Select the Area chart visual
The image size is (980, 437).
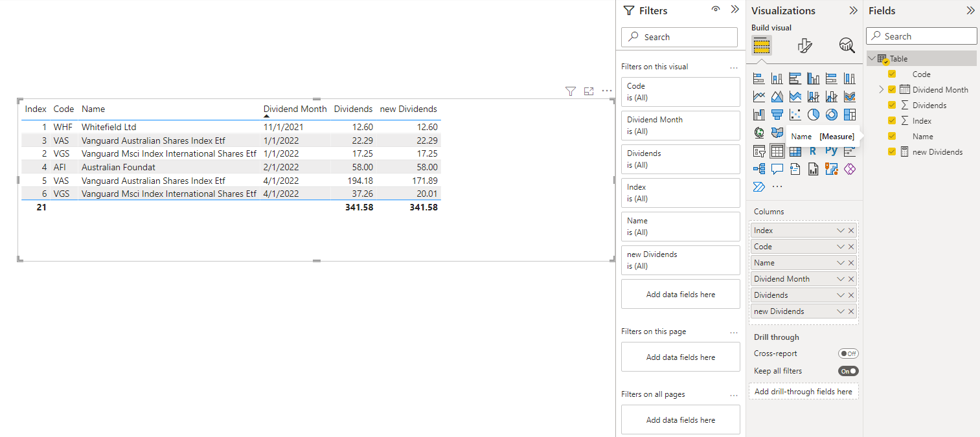pyautogui.click(x=777, y=96)
